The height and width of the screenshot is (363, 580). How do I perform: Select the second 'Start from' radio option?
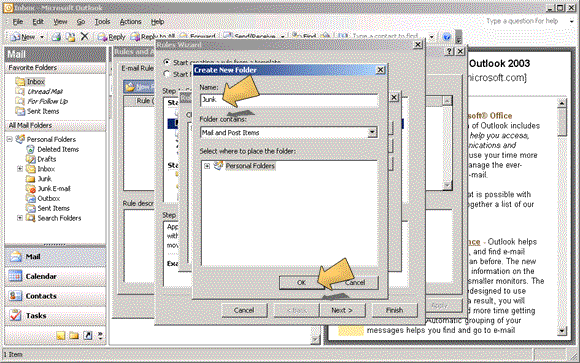pyautogui.click(x=167, y=74)
